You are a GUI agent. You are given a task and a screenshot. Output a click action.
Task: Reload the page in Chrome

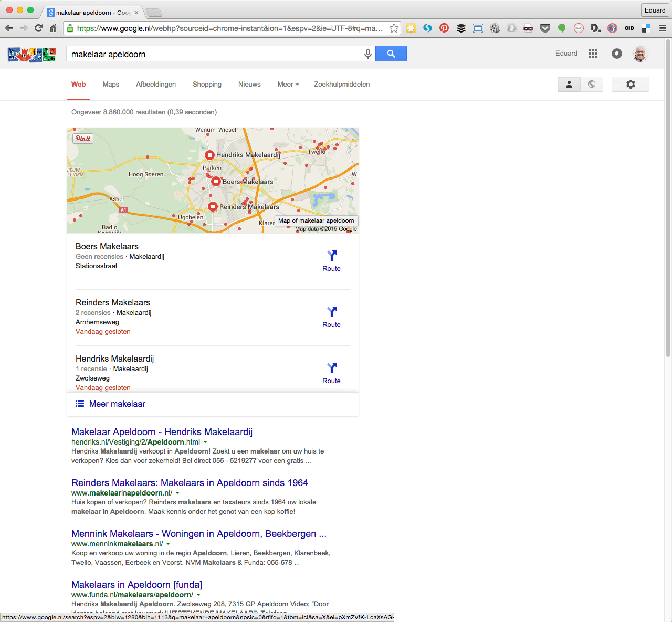(x=38, y=28)
